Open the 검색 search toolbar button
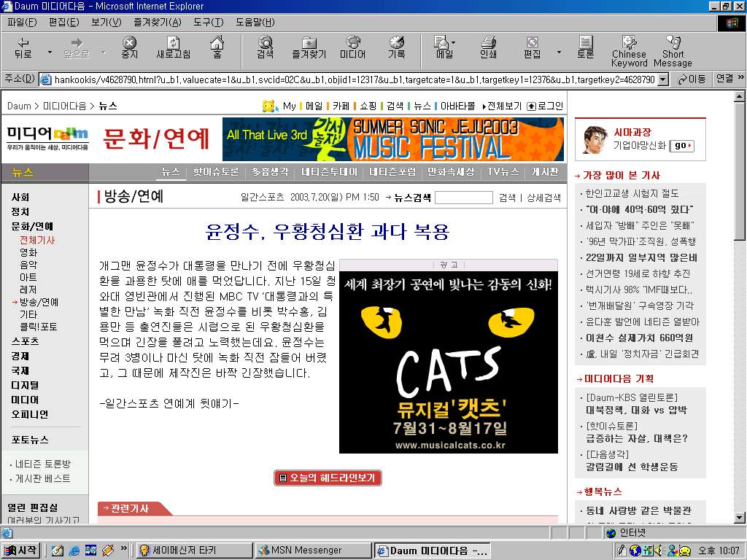This screenshot has width=747, height=560. pos(266,48)
